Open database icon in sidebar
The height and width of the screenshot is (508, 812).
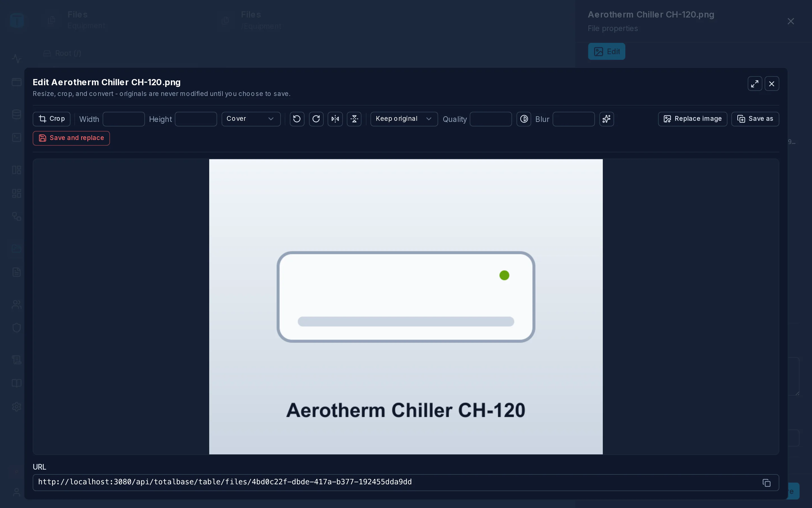pos(16,114)
